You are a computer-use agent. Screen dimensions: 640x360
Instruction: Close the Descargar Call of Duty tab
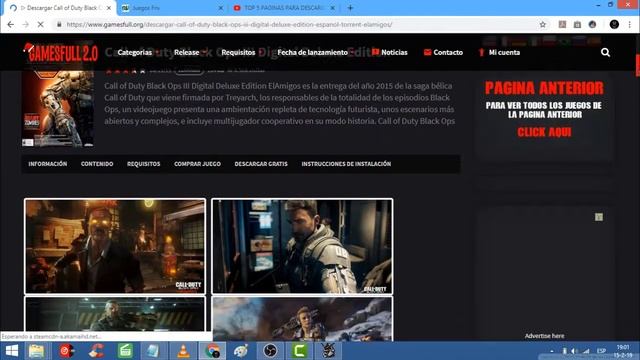(109, 8)
